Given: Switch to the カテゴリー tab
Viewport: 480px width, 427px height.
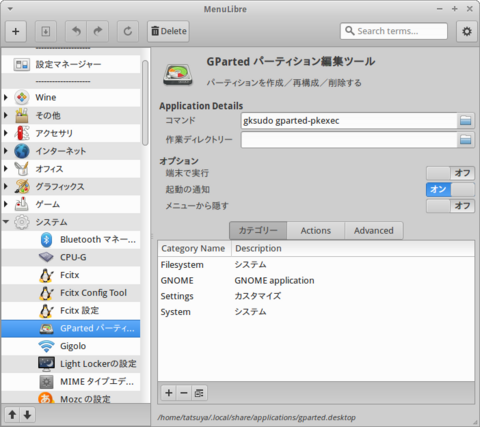Looking at the screenshot, I should (x=258, y=230).
